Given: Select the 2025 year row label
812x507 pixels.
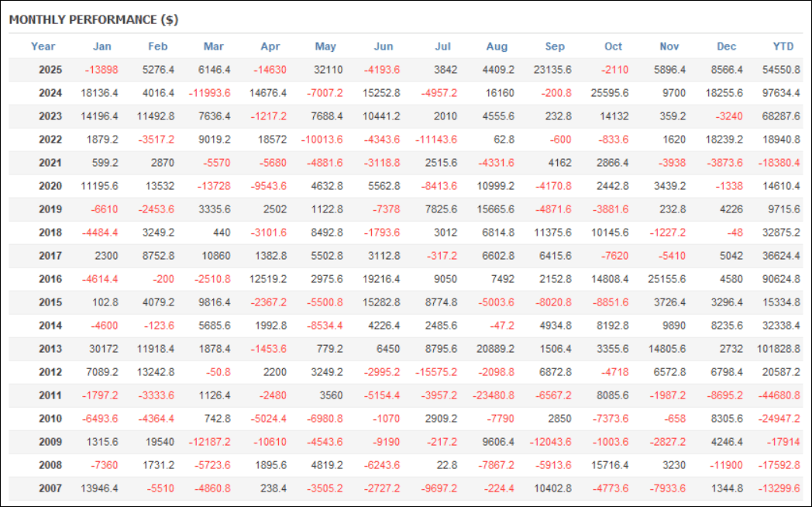Looking at the screenshot, I should point(50,70).
